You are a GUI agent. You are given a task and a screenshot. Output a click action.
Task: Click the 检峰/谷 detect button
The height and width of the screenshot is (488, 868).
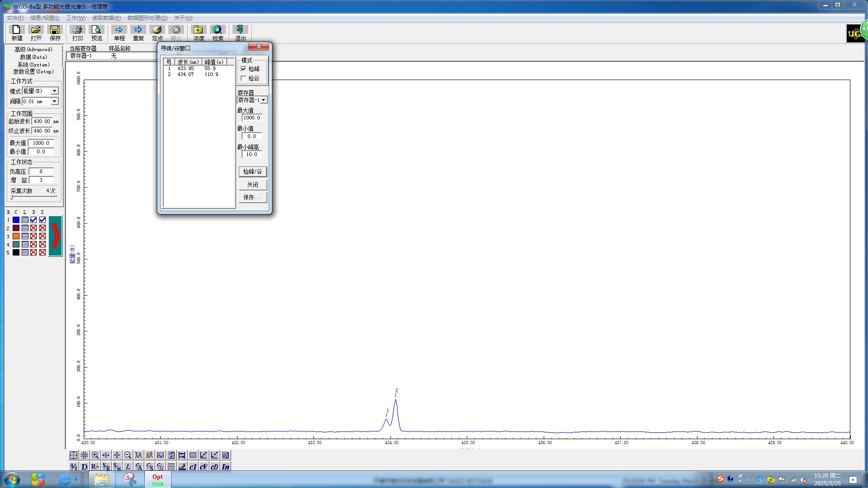point(252,171)
